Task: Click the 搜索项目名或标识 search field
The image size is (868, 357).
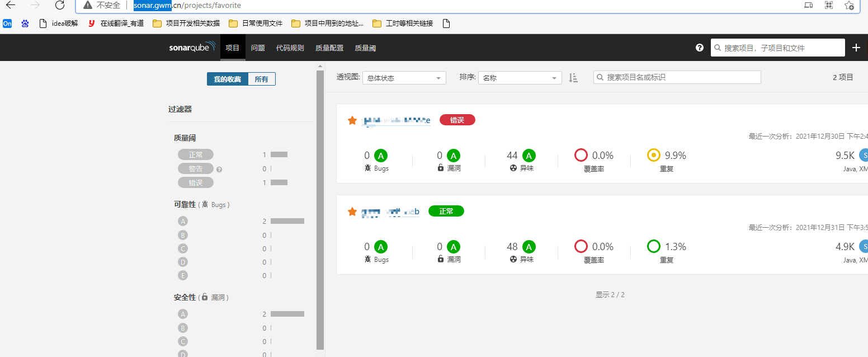Action: pos(677,77)
